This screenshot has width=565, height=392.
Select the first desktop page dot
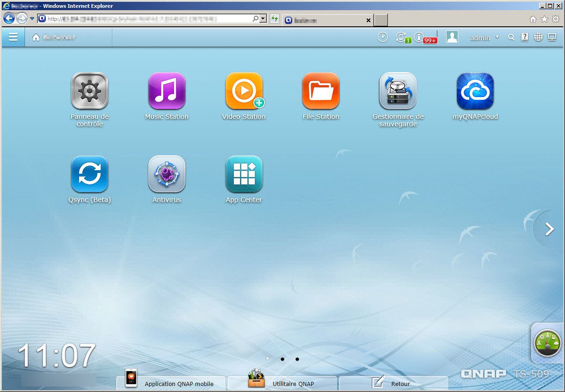tap(268, 359)
